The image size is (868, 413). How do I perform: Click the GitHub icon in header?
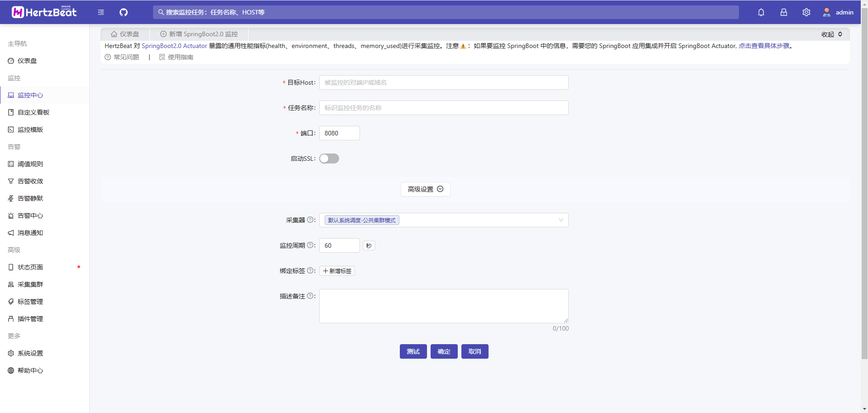click(124, 12)
